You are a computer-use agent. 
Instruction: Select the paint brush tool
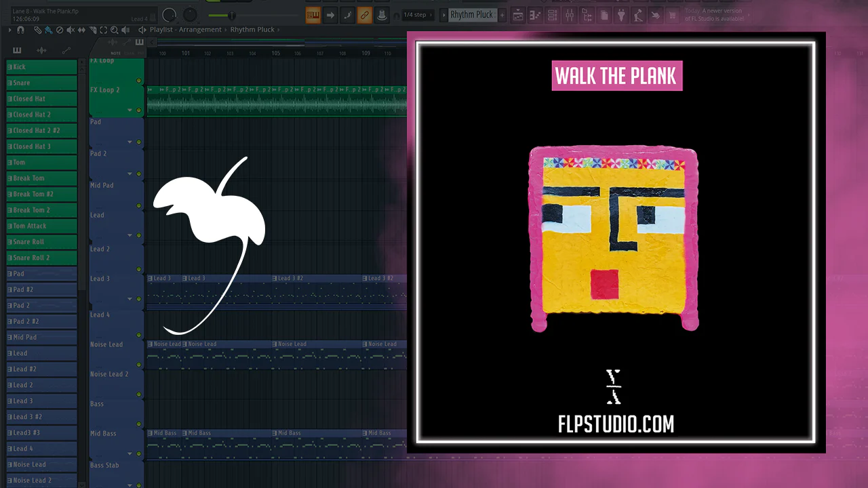click(49, 30)
